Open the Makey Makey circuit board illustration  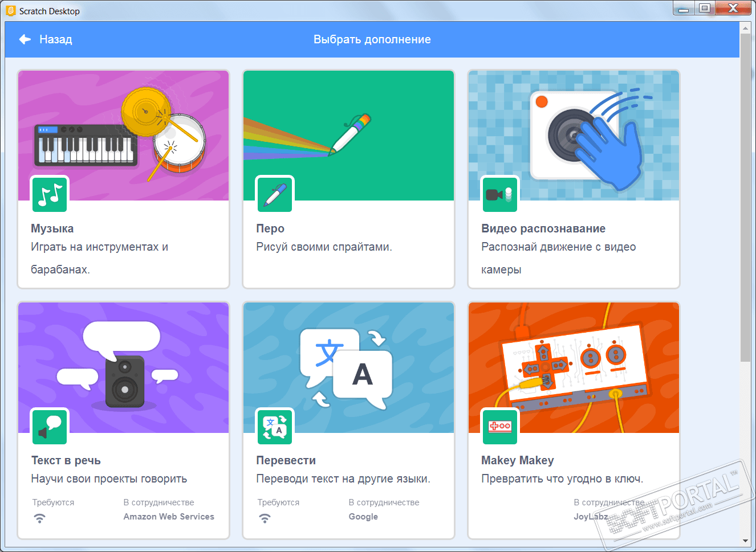pos(574,368)
